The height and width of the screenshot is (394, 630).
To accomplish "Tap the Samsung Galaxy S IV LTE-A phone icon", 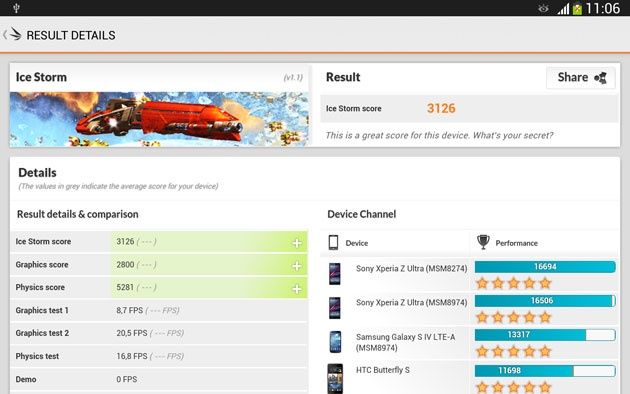I will point(335,342).
